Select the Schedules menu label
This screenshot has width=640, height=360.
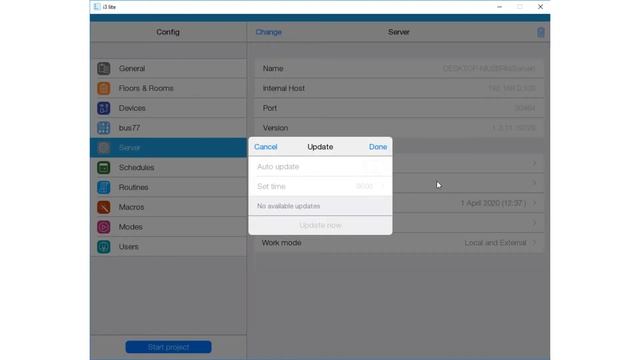pyautogui.click(x=137, y=167)
